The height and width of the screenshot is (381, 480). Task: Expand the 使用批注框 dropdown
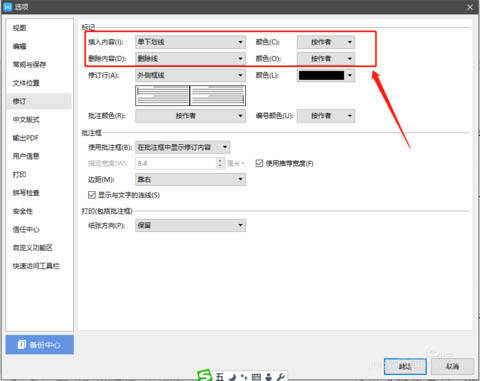click(x=183, y=147)
